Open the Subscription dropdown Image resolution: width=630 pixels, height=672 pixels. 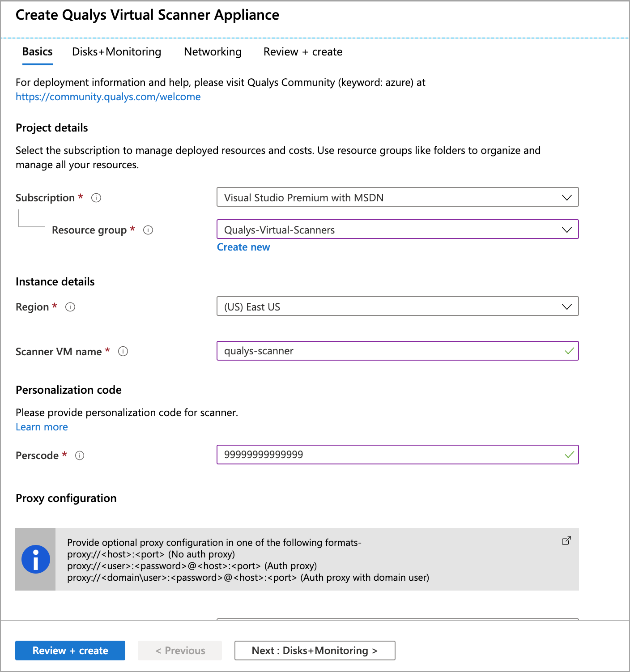point(566,197)
